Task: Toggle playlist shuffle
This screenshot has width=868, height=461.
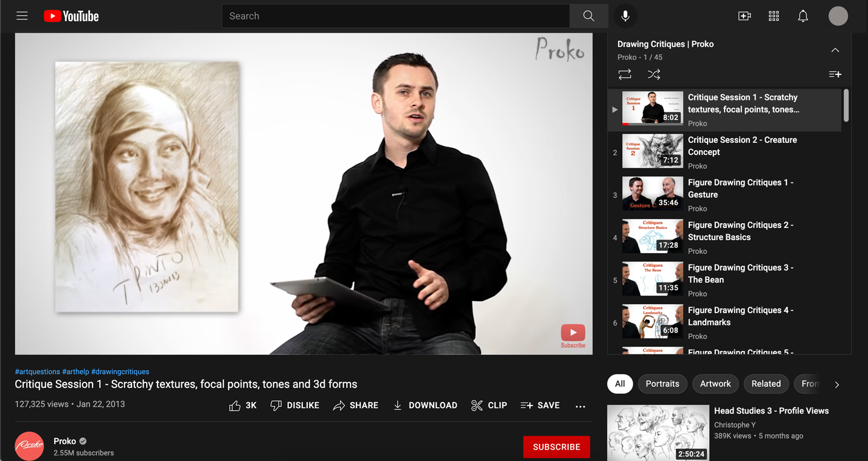Action: click(654, 74)
